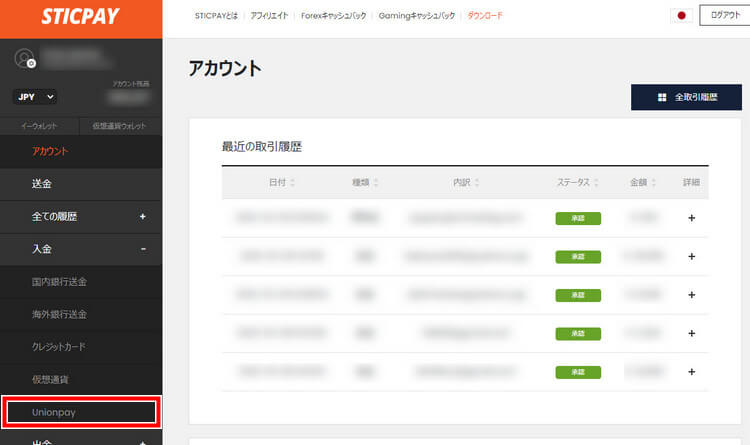Open 全取引履歴 full transaction history

point(686,97)
